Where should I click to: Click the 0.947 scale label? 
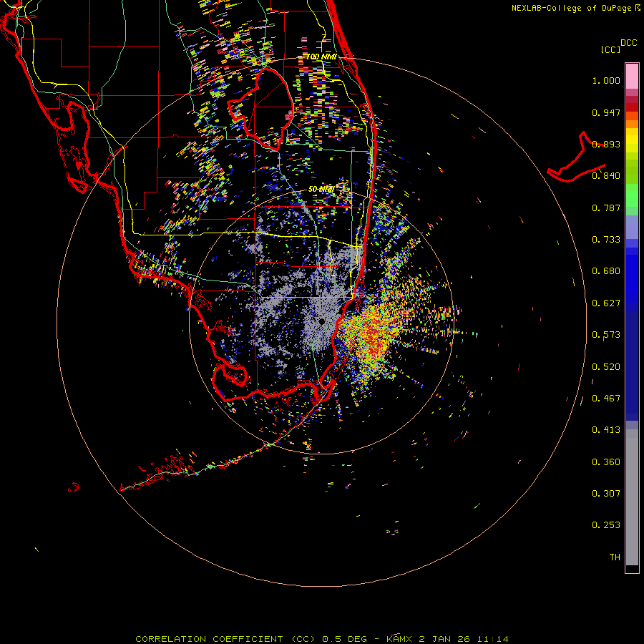click(x=606, y=112)
